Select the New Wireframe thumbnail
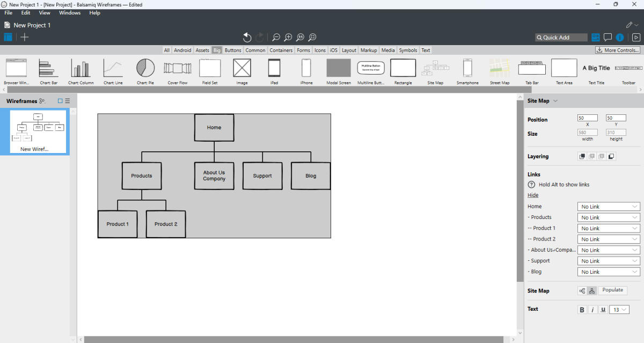The image size is (644, 343). [x=34, y=132]
